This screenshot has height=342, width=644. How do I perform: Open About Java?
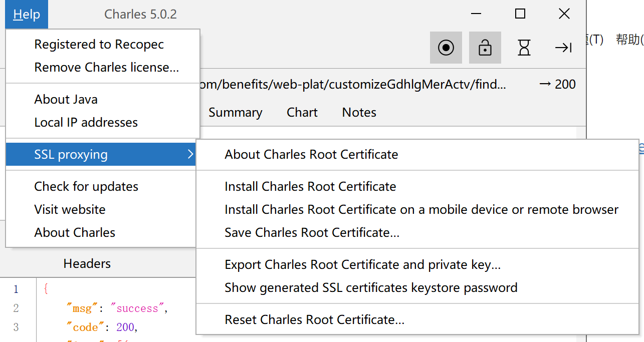coord(103,99)
